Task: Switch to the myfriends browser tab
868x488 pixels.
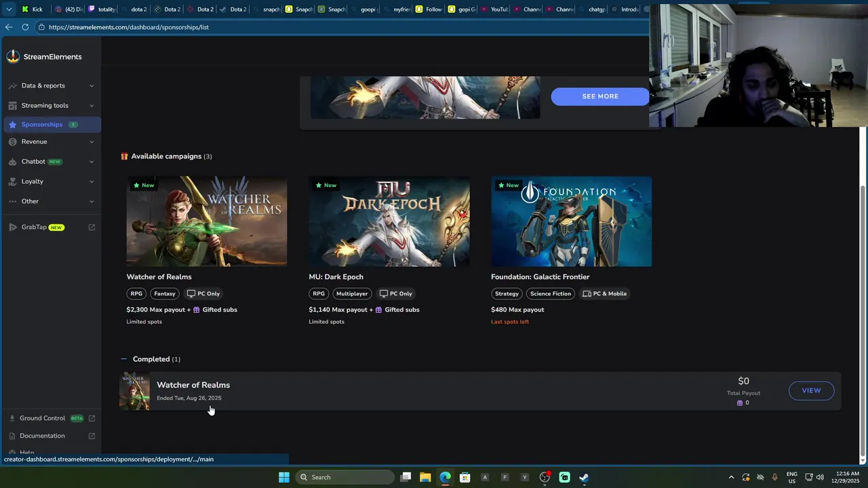Action: 397,9
